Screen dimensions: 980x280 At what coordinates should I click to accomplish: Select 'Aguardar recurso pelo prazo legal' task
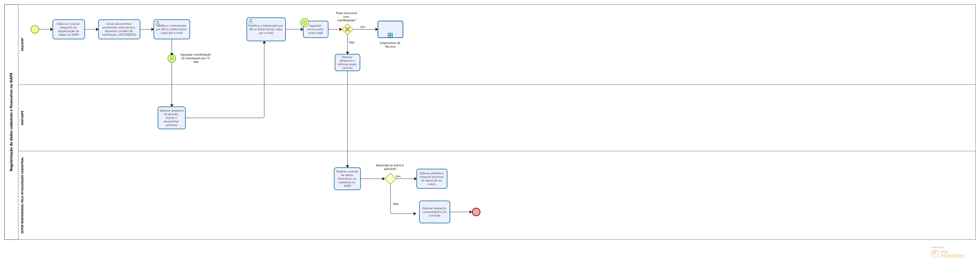[x=315, y=29]
